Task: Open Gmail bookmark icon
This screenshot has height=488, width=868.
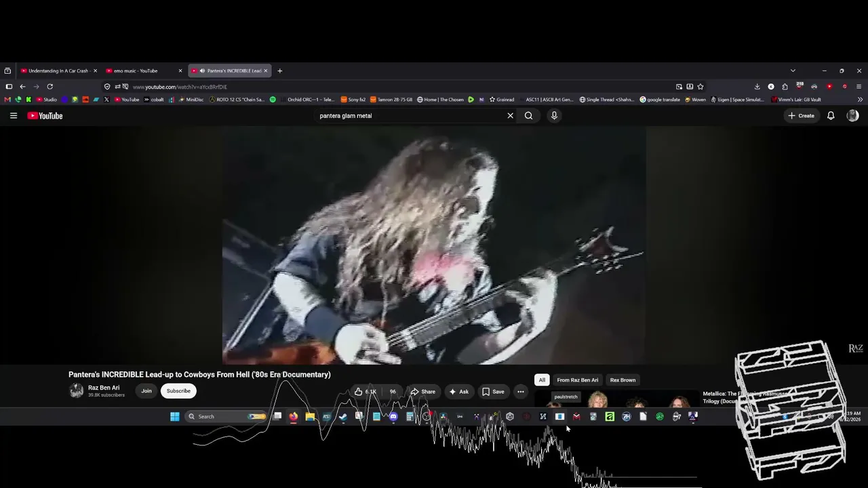Action: tap(7, 100)
